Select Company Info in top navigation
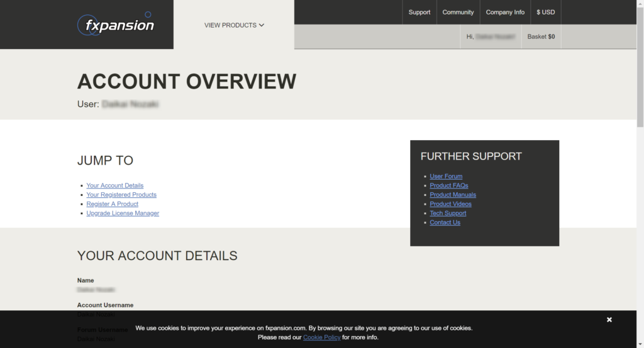Image resolution: width=644 pixels, height=348 pixels. coord(505,12)
